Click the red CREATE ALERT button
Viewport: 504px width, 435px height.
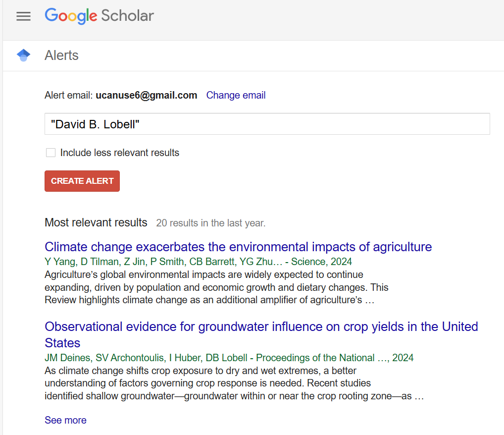coord(82,181)
